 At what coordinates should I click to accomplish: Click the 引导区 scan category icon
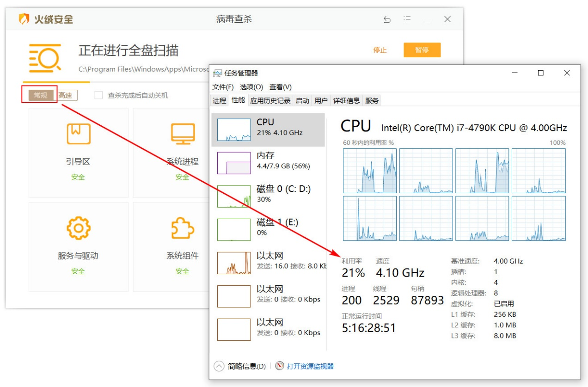78,134
